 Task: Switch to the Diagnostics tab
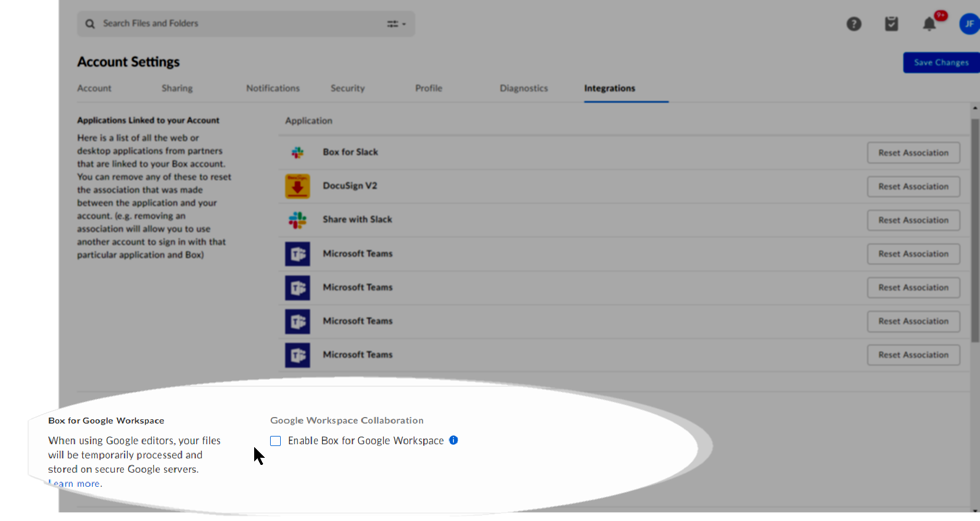pyautogui.click(x=524, y=88)
